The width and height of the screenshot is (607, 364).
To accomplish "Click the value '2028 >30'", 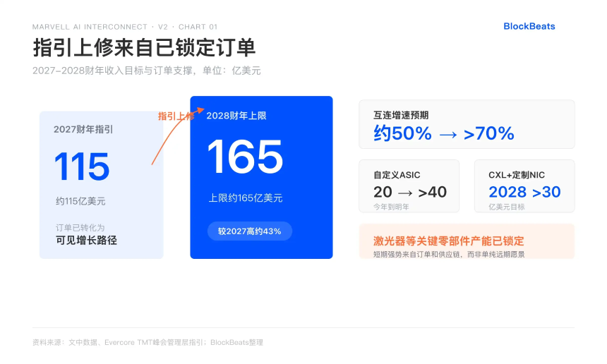I will point(524,193).
